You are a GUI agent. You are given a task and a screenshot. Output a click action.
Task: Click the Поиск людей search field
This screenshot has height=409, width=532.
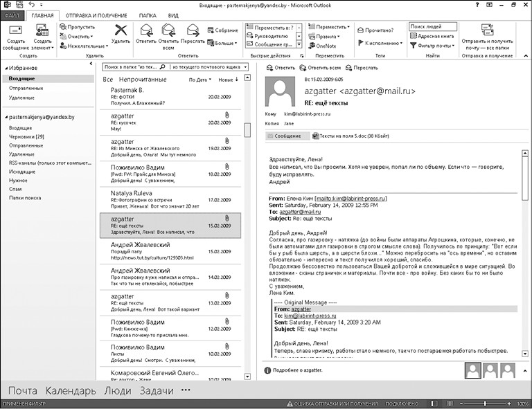click(432, 26)
